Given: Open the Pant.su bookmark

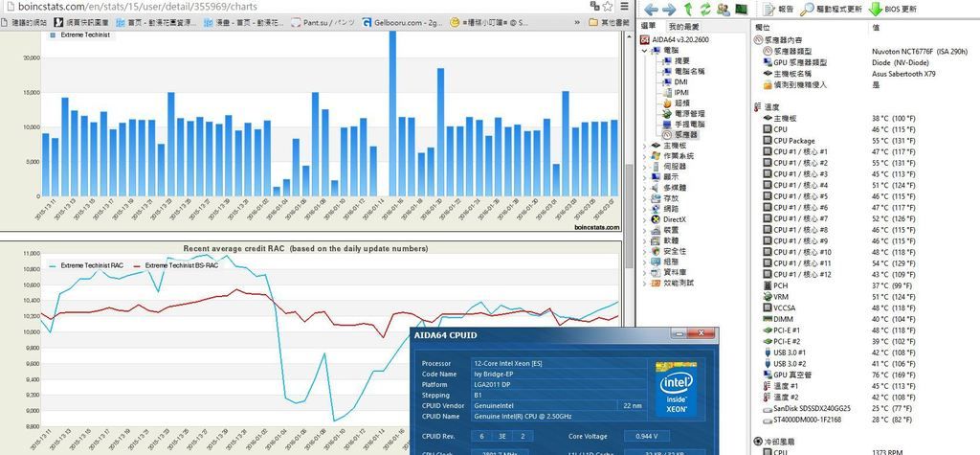Looking at the screenshot, I should click(322, 23).
